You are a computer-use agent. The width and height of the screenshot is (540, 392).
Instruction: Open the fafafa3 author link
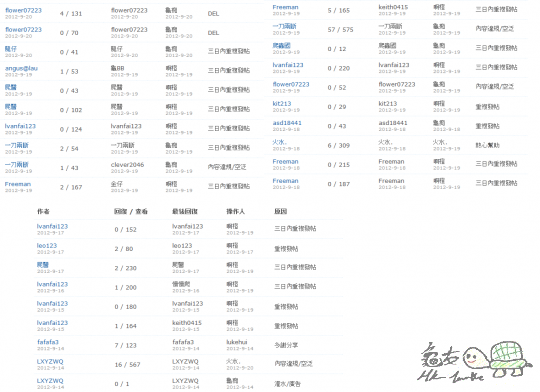click(x=48, y=342)
